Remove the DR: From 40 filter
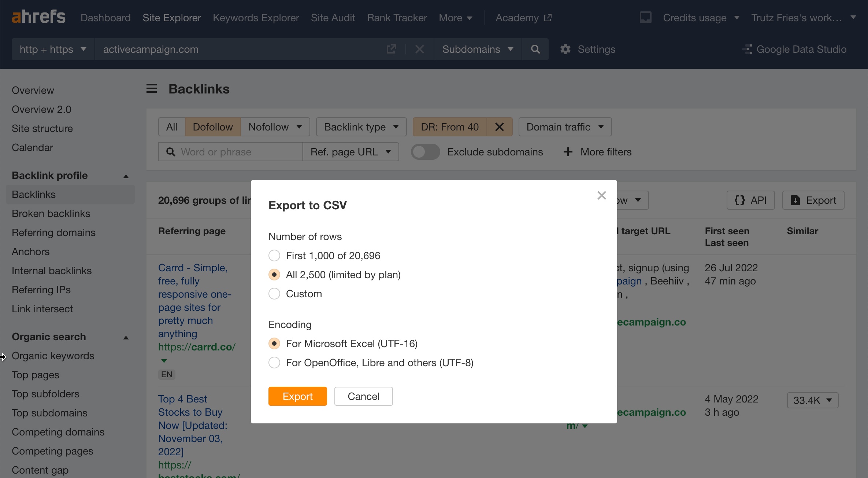Viewport: 868px width, 478px height. [500, 127]
